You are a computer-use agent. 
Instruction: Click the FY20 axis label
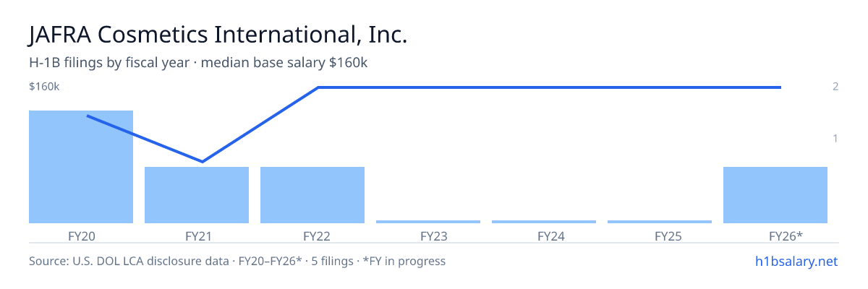[x=81, y=236]
